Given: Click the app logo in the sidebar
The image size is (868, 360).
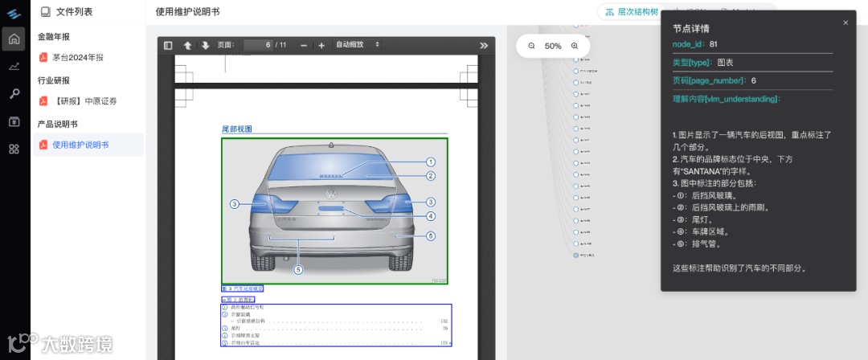Looking at the screenshot, I should 14,14.
